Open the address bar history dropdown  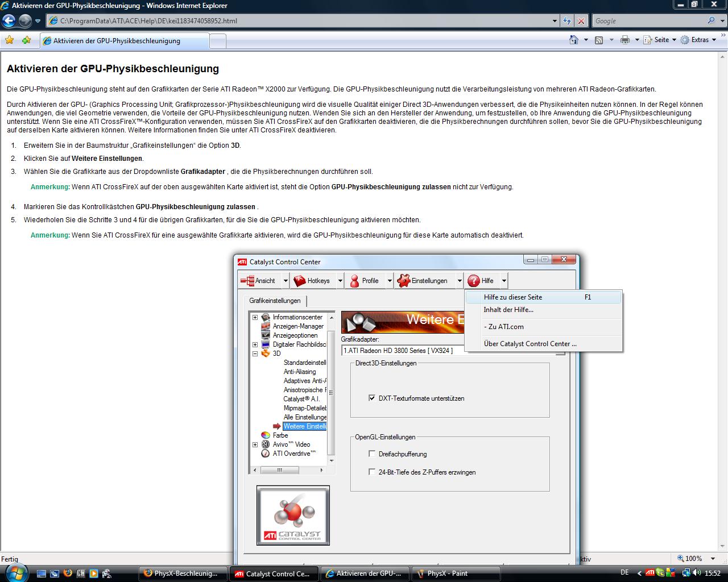[555, 21]
